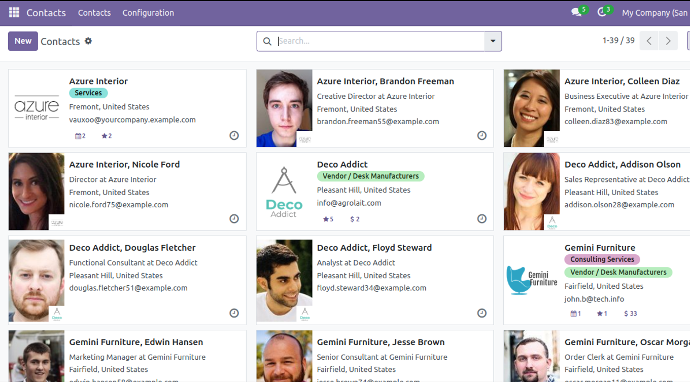The width and height of the screenshot is (690, 382).
Task: Open the Contacts menu item
Action: pos(94,13)
